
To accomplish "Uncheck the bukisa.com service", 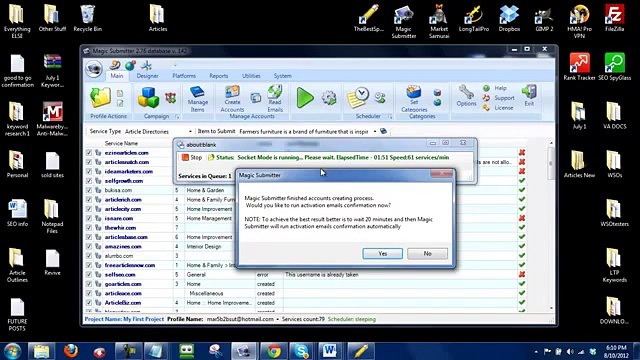I will coord(89,190).
